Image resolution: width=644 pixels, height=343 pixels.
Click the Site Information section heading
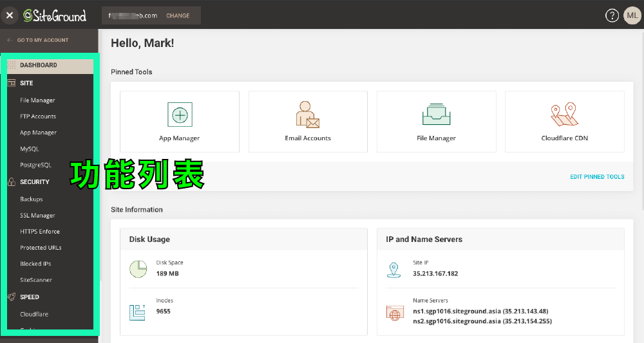coord(137,210)
